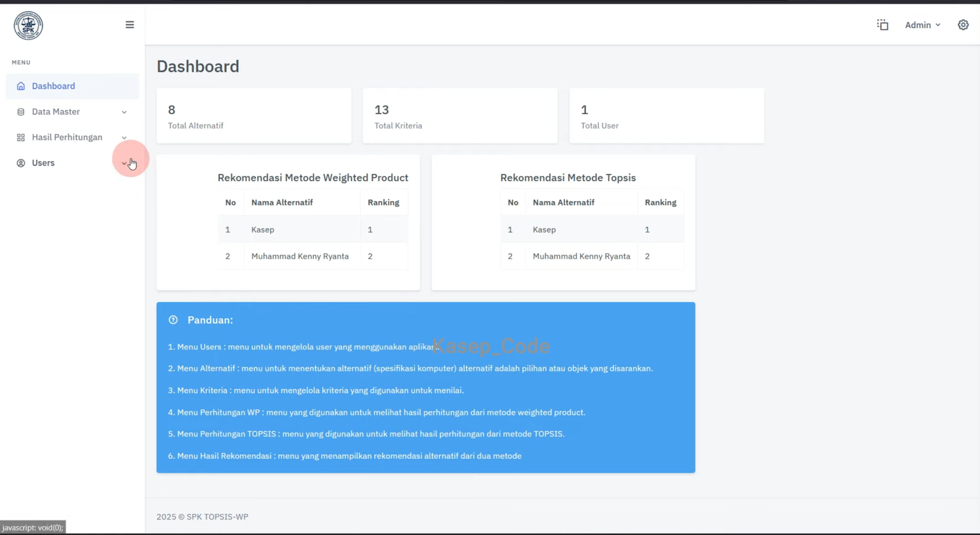
Task: Open the Data Master menu
Action: (x=72, y=112)
